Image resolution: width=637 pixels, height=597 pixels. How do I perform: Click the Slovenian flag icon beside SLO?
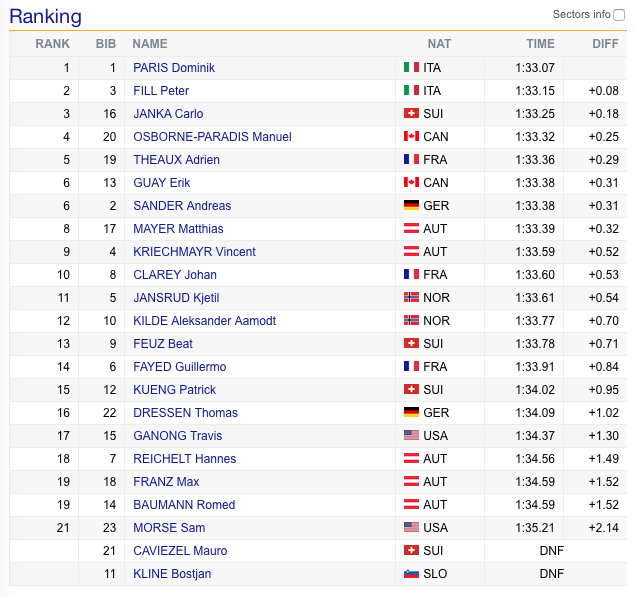click(x=411, y=574)
